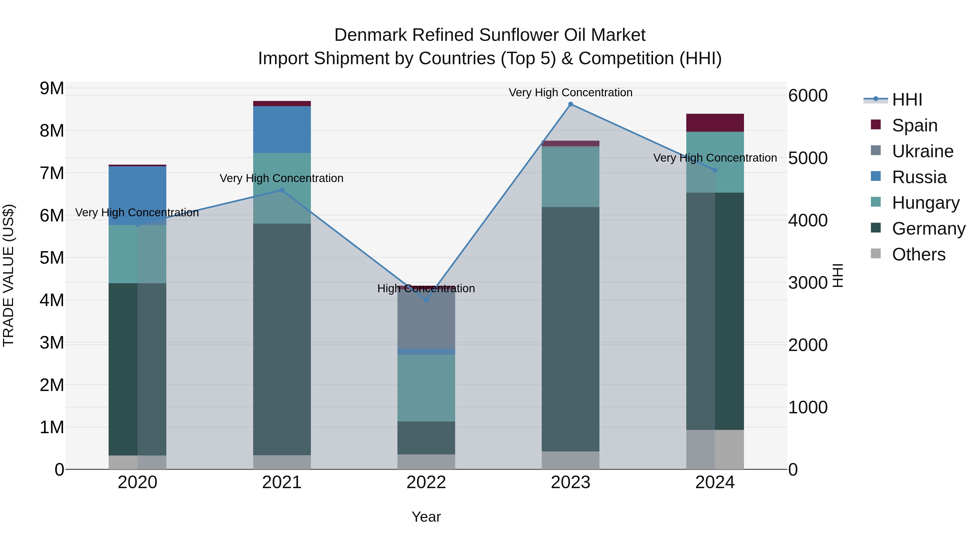Click the Ukraine slate legend swatch
Screen dimensions: 980x551
(x=876, y=150)
